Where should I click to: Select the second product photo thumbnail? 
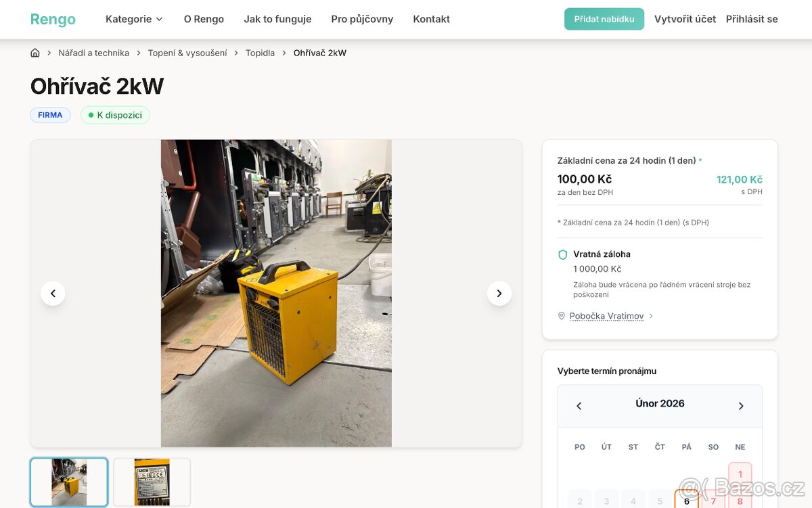pyautogui.click(x=152, y=482)
